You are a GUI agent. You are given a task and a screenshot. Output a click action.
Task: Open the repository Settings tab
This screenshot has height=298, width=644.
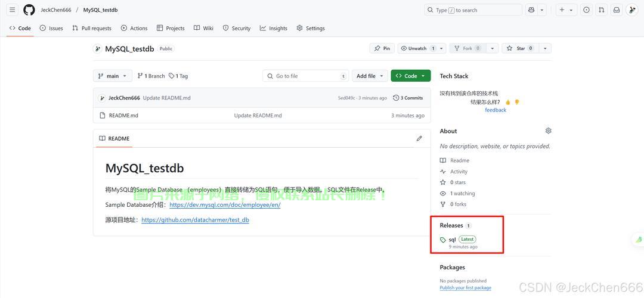tap(311, 29)
